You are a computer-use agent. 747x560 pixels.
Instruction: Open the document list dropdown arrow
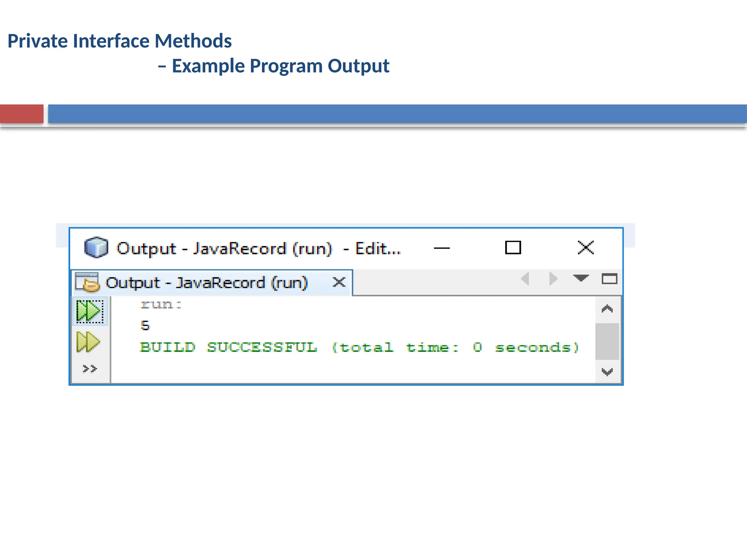point(581,278)
